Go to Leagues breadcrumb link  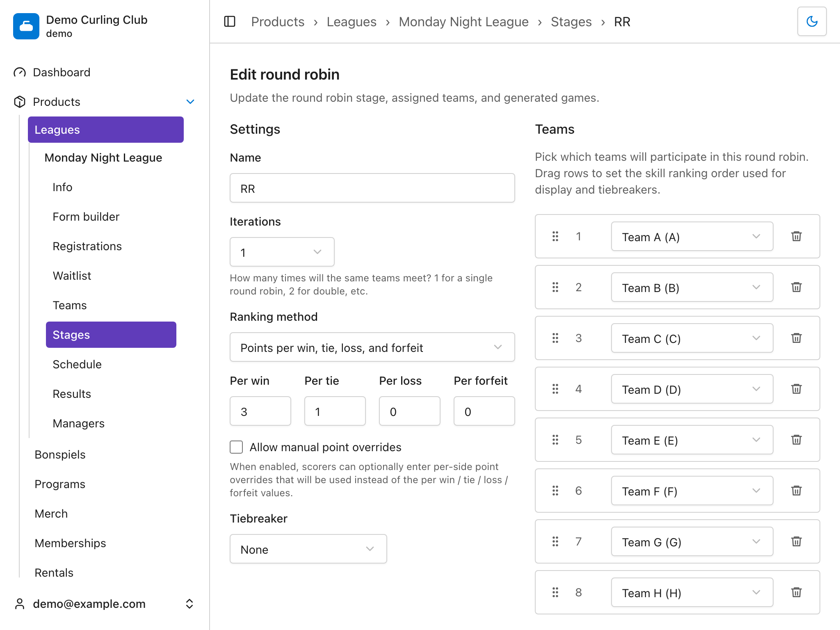tap(352, 22)
